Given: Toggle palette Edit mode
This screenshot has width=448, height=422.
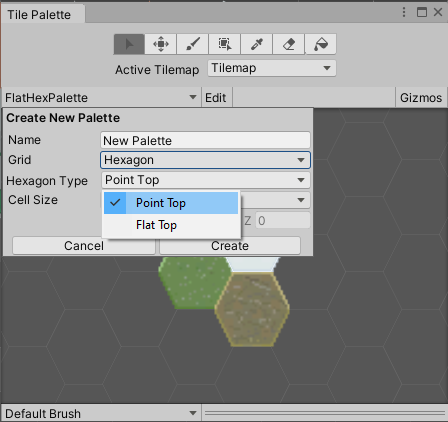Looking at the screenshot, I should coord(216,98).
